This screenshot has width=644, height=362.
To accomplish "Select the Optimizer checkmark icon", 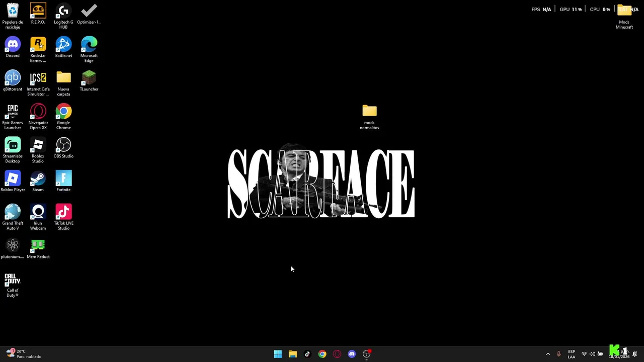I will [x=89, y=14].
